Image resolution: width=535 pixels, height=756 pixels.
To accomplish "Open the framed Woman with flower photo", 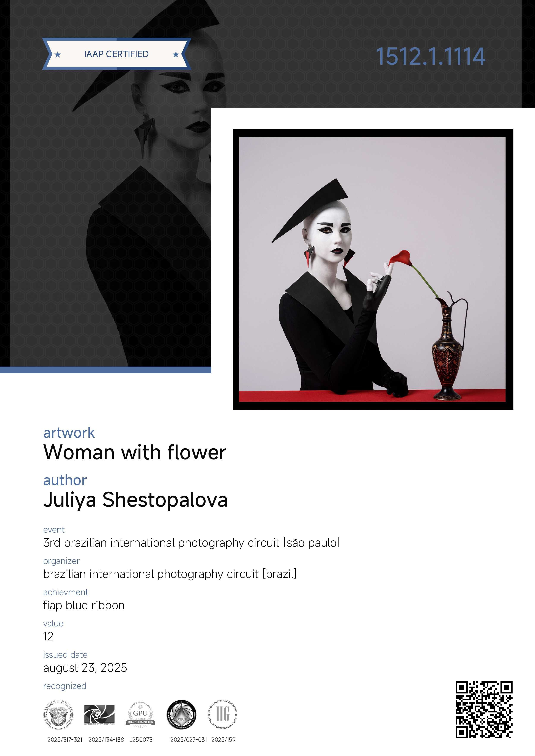I will click(373, 269).
